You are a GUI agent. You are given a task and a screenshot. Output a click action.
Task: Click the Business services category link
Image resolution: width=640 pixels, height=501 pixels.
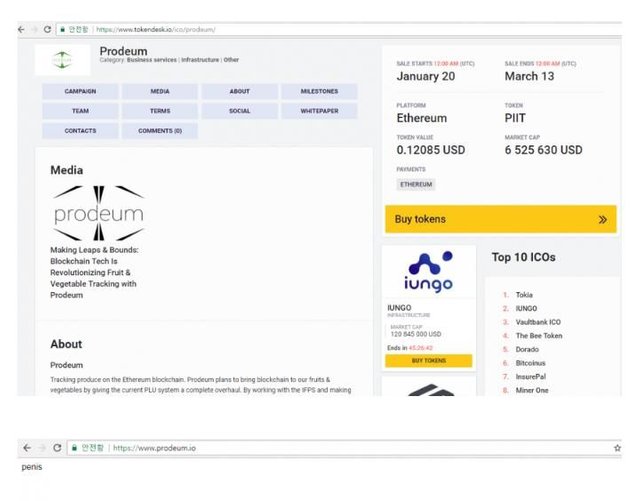click(152, 60)
